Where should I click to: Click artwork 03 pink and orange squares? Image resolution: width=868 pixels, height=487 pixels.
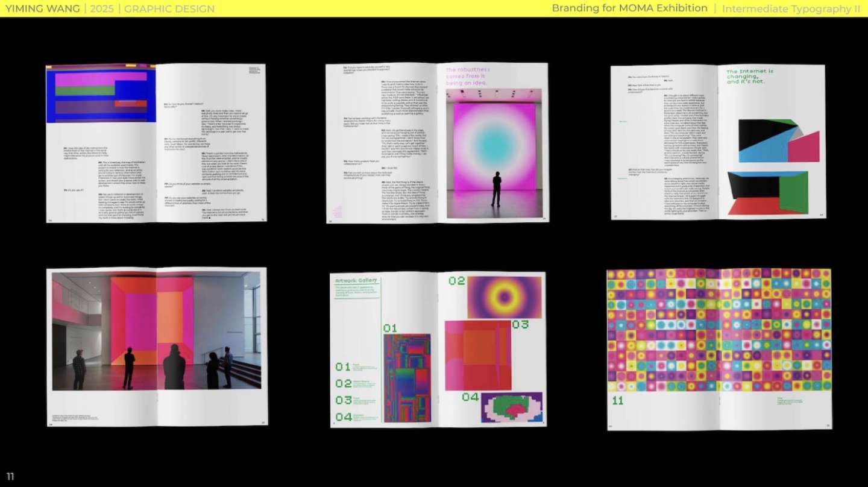click(x=477, y=355)
